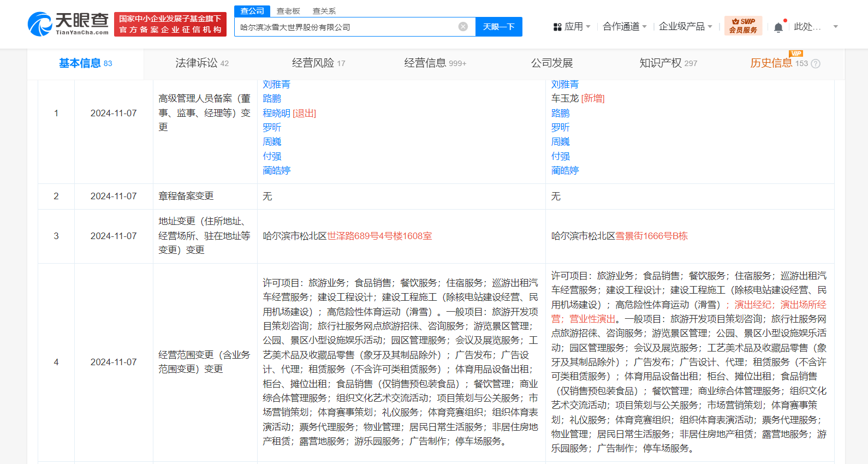Open the notification bell

[778, 27]
